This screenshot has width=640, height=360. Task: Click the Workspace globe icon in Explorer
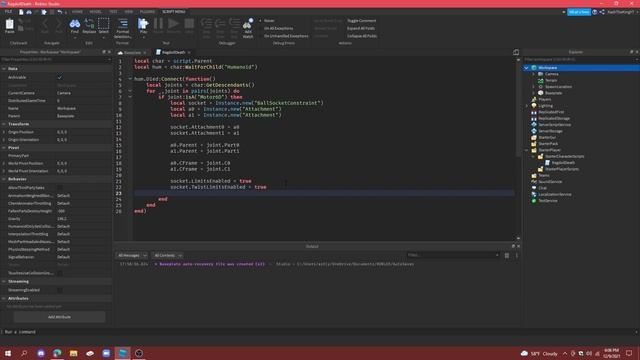[534, 68]
